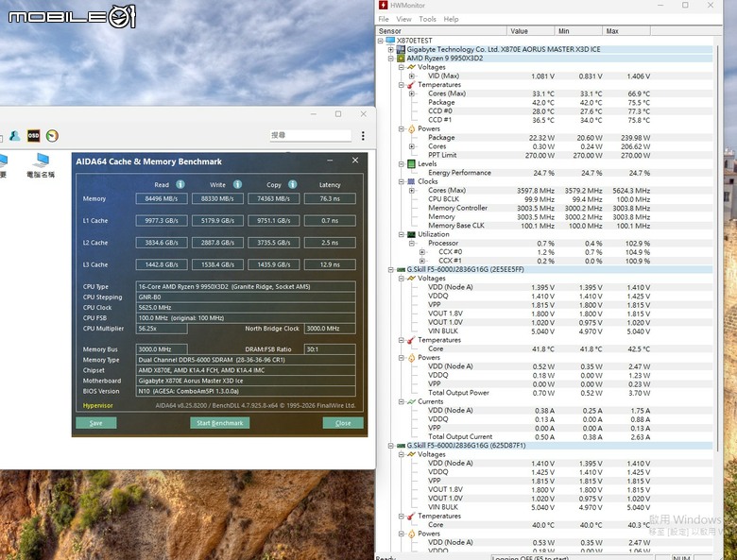Image resolution: width=737 pixels, height=560 pixels.
Task: Click the Gigabyte motherboard icon in tree
Action: [401, 49]
